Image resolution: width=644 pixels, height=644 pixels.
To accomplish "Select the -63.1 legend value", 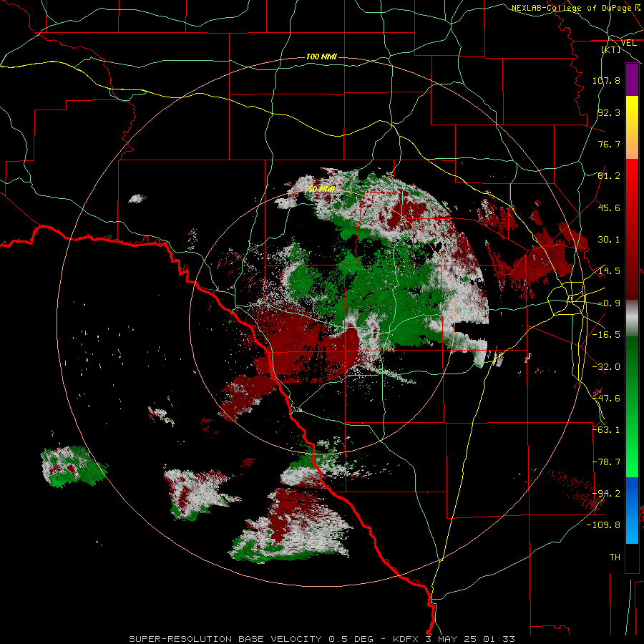I will tap(606, 430).
